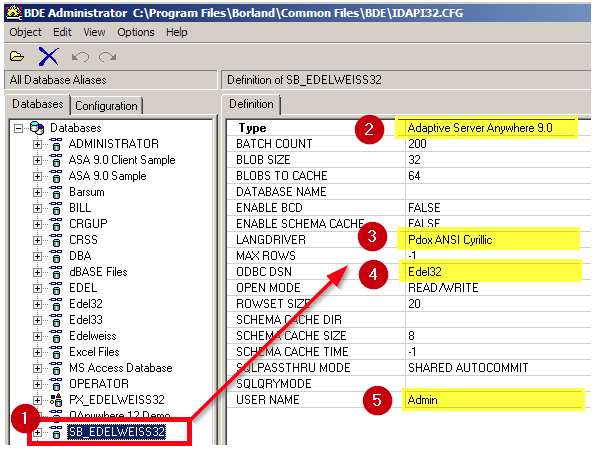Expand the ADMINISTRATOR alias node
605x454 pixels.
coord(37,144)
